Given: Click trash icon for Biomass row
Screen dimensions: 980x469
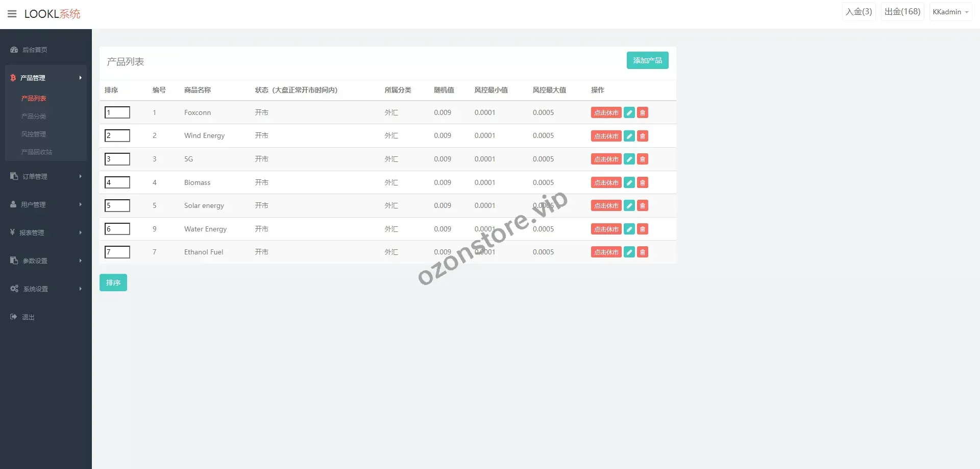Looking at the screenshot, I should (643, 182).
